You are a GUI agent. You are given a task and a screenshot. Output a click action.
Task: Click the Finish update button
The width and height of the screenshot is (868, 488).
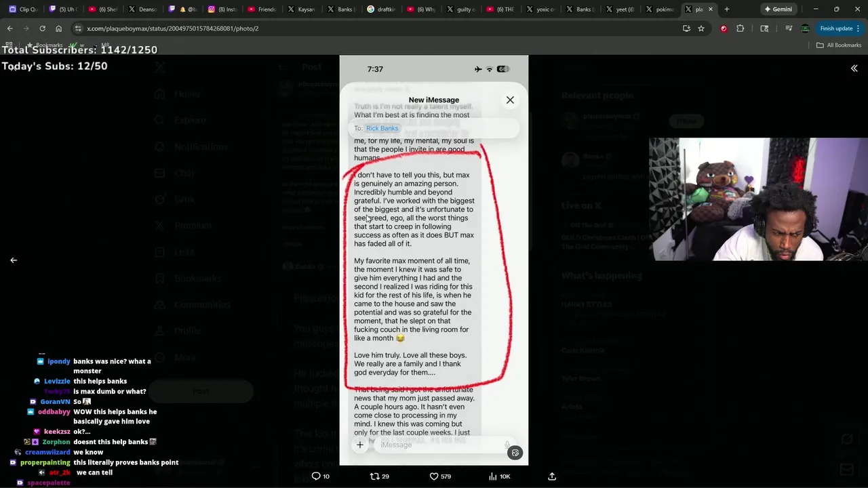coord(840,28)
